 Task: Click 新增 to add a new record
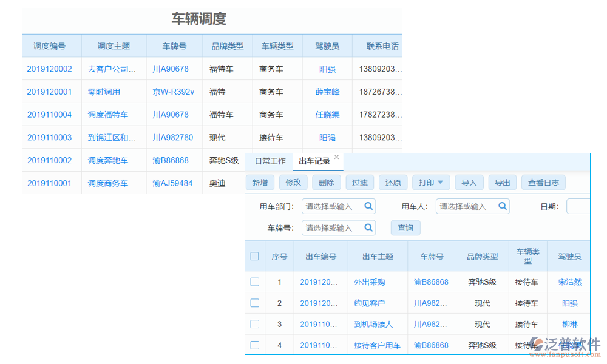[260, 182]
